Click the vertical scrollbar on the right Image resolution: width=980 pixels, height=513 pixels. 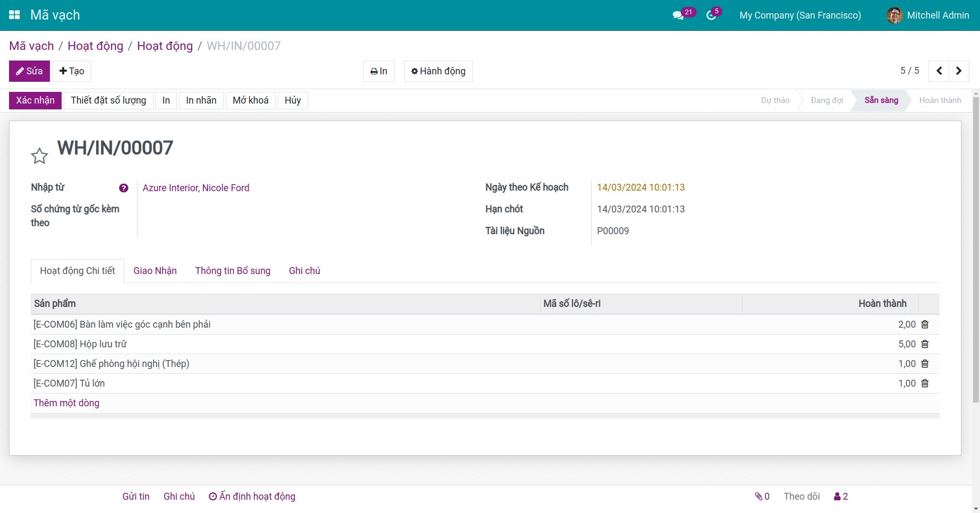point(976,250)
